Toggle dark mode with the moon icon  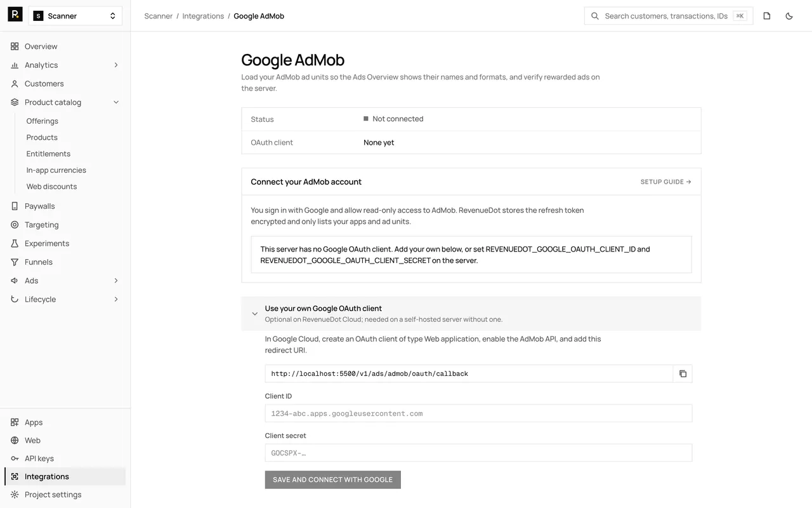(x=789, y=16)
